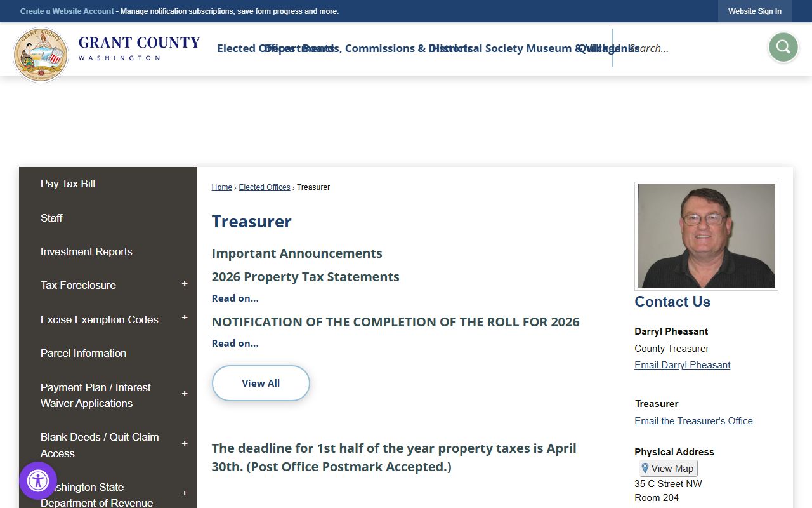The width and height of the screenshot is (812, 508).
Task: Click the Grant County seal logo
Action: (41, 55)
